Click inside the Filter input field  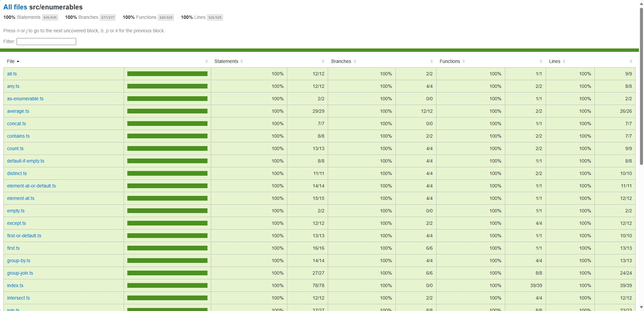pos(46,41)
